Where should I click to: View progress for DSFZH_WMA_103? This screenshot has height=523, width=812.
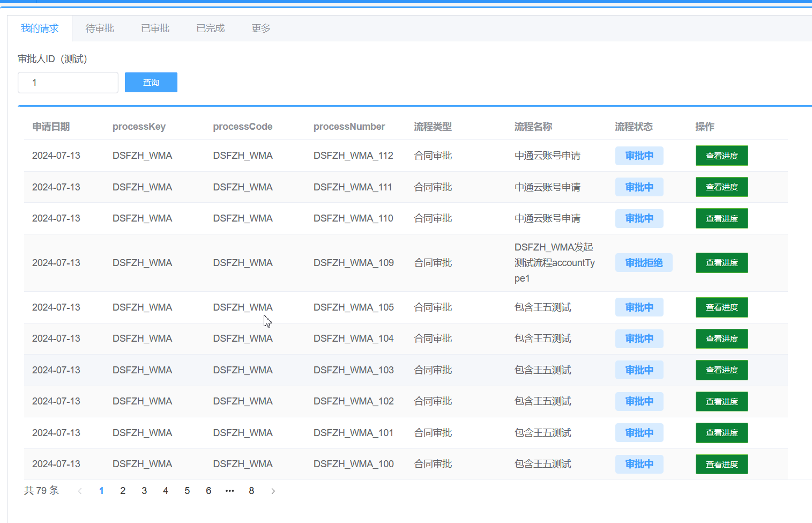[721, 370]
